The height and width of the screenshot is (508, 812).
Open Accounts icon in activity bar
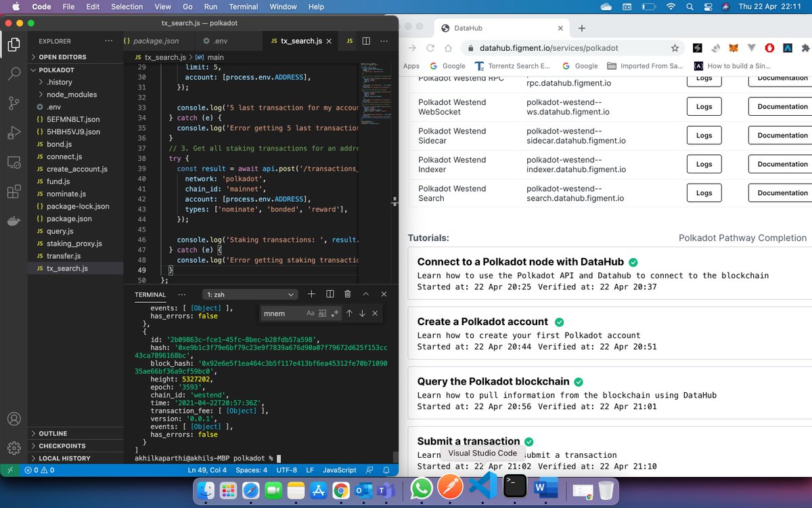click(x=14, y=419)
